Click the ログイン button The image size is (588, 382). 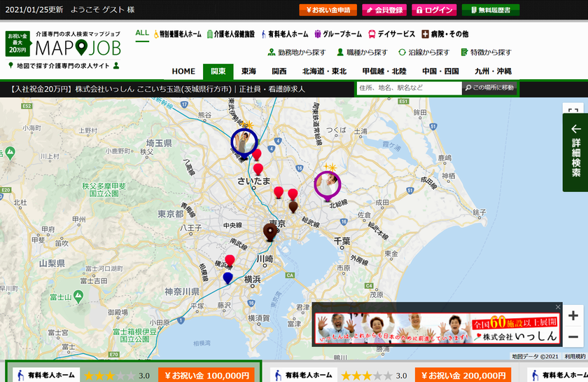point(434,10)
